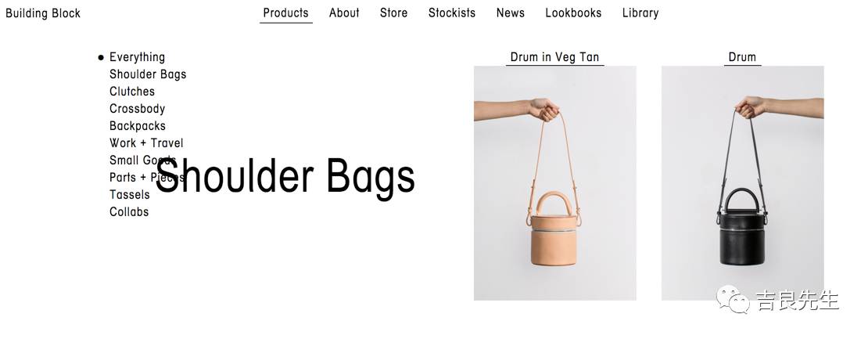Open the black drum bag photo

(742, 183)
